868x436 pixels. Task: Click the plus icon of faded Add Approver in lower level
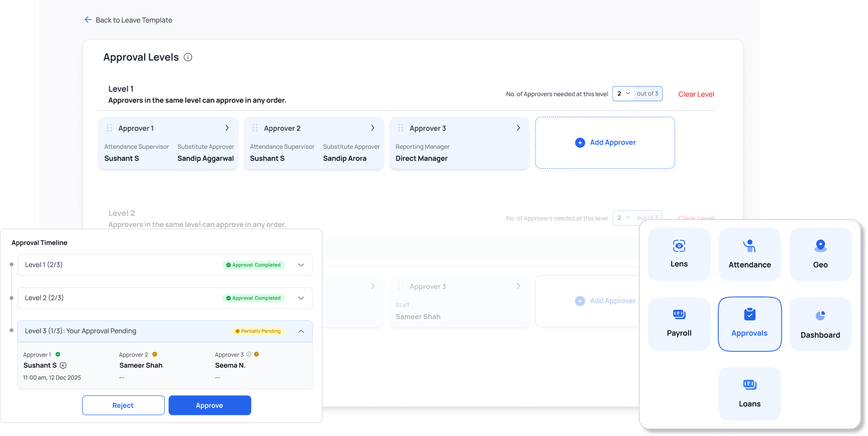(x=580, y=301)
